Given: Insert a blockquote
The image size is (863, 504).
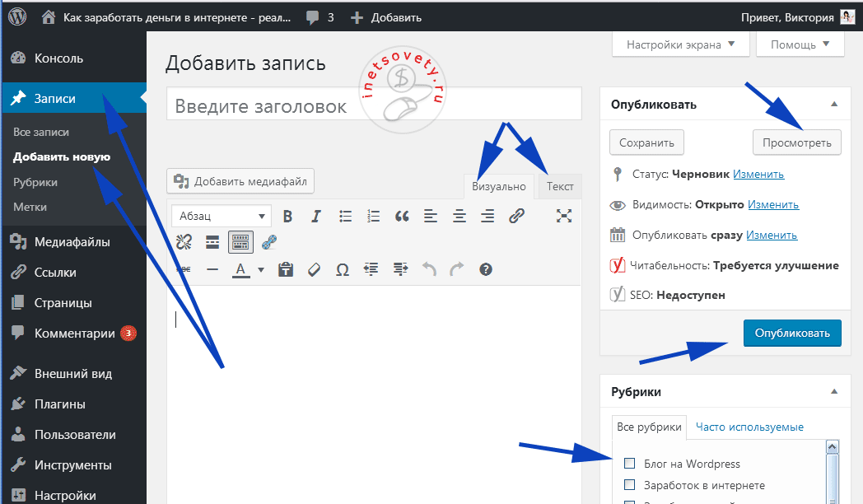Looking at the screenshot, I should click(402, 216).
